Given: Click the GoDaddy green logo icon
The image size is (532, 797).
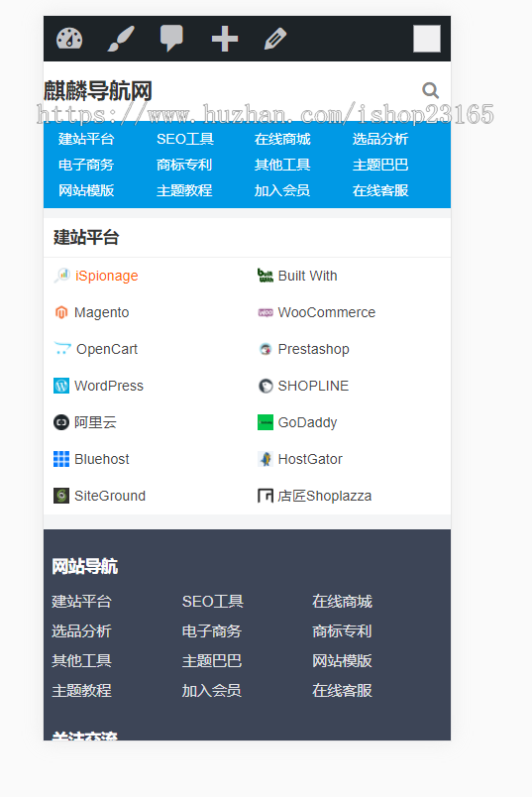Looking at the screenshot, I should pos(266,422).
